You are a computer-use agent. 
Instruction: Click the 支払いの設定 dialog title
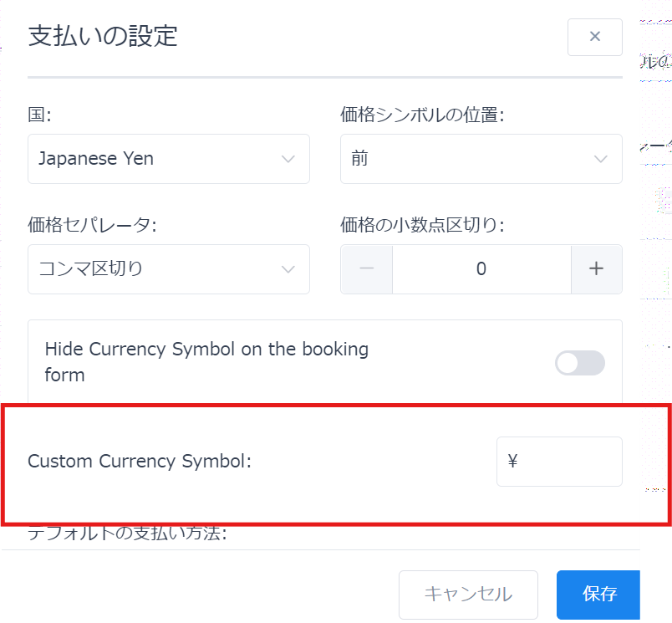click(103, 37)
